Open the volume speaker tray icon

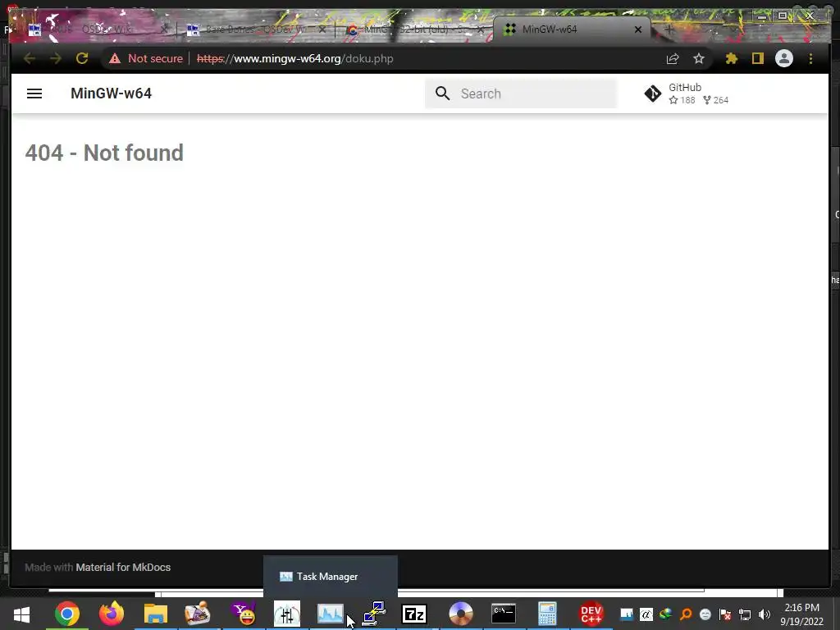[765, 614]
